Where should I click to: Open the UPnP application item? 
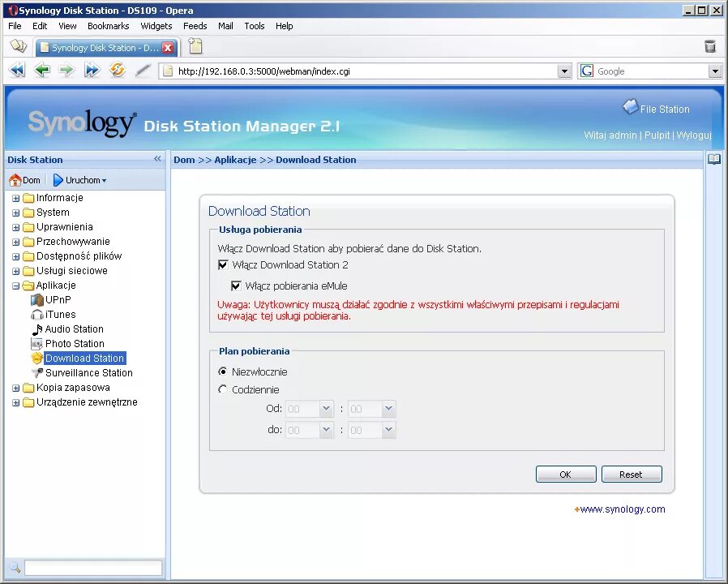tap(51, 299)
